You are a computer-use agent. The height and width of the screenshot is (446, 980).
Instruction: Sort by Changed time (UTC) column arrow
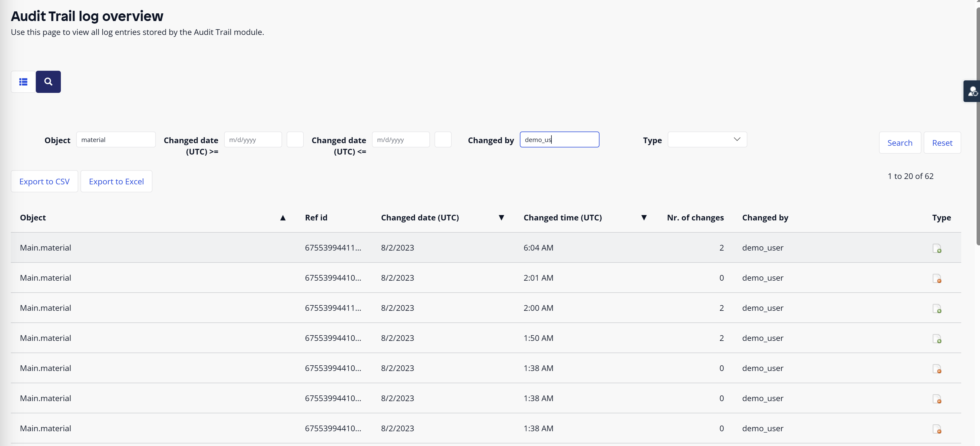point(644,218)
